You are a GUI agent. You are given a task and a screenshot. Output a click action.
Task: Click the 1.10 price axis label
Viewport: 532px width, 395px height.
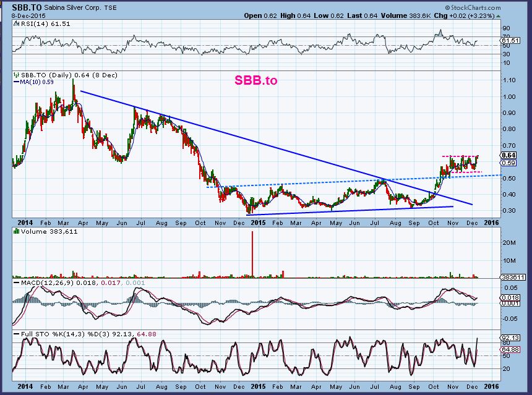click(x=509, y=80)
